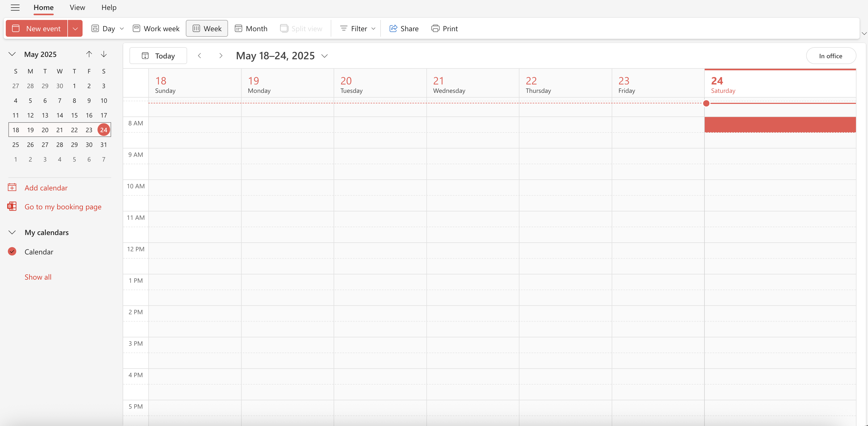Screen dimensions: 868x426
Task: Select May 1 in the mini calendar
Action: pyautogui.click(x=74, y=86)
